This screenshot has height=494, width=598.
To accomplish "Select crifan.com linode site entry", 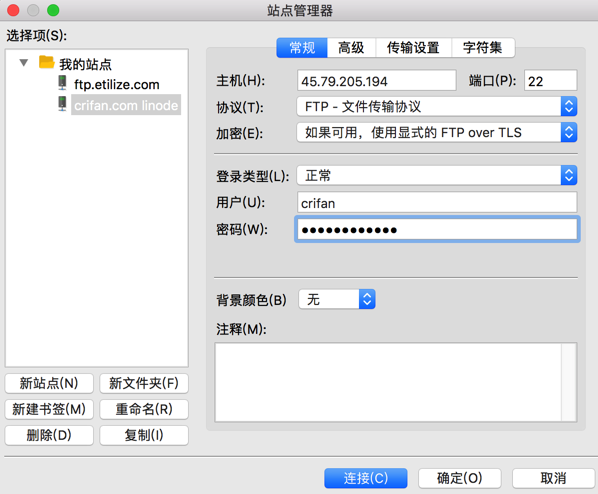I will click(x=126, y=105).
